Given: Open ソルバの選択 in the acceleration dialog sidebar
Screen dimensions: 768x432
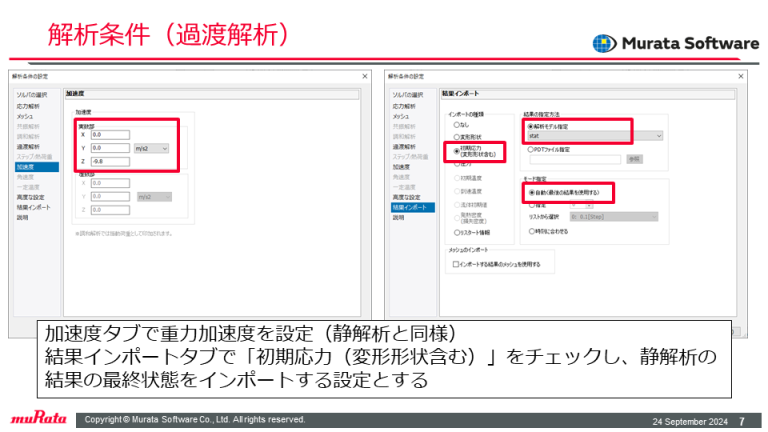Looking at the screenshot, I should [31, 94].
